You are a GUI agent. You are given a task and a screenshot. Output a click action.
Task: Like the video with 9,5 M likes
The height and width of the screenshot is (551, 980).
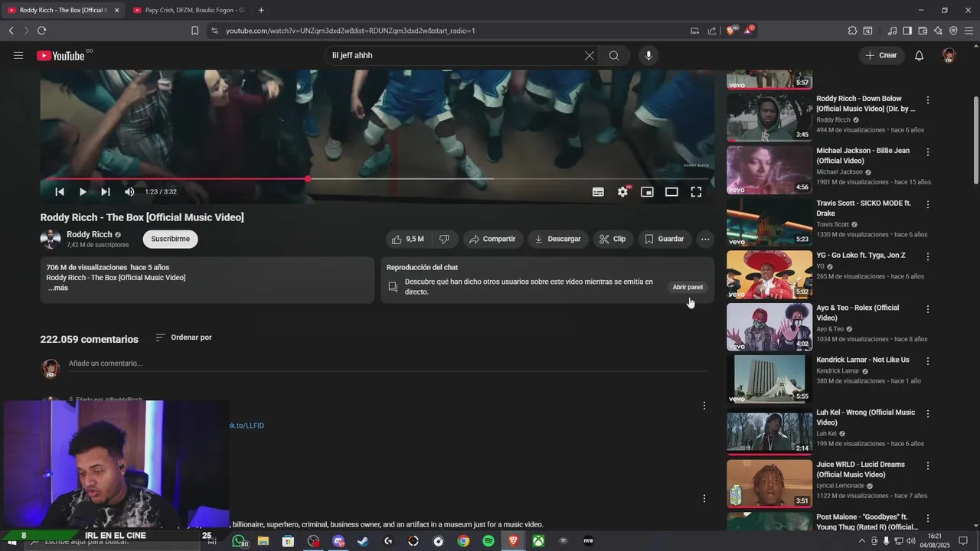[408, 239]
